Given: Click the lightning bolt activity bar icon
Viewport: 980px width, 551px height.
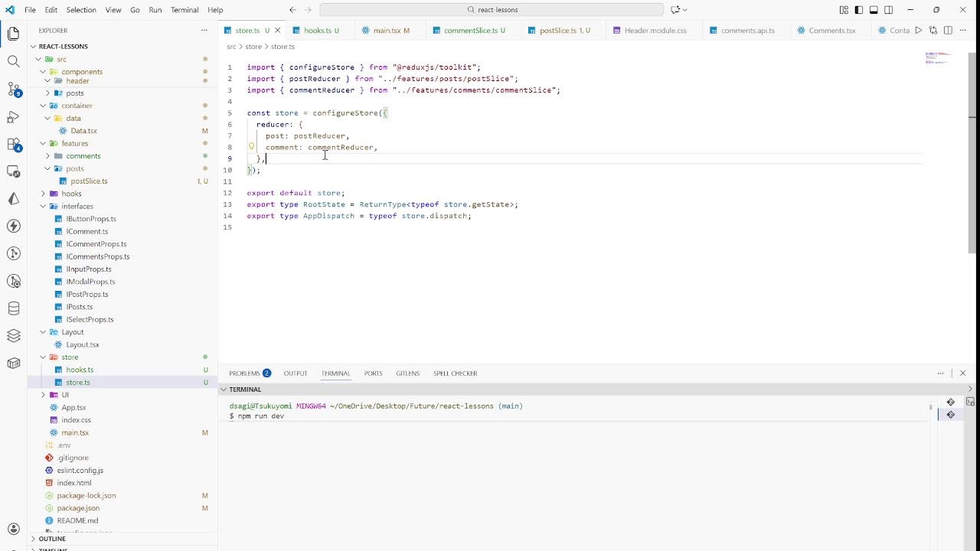Looking at the screenshot, I should click(13, 226).
